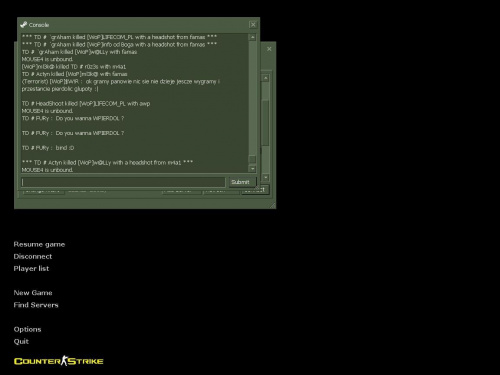Open the Player list
The image size is (500, 375).
pyautogui.click(x=31, y=268)
